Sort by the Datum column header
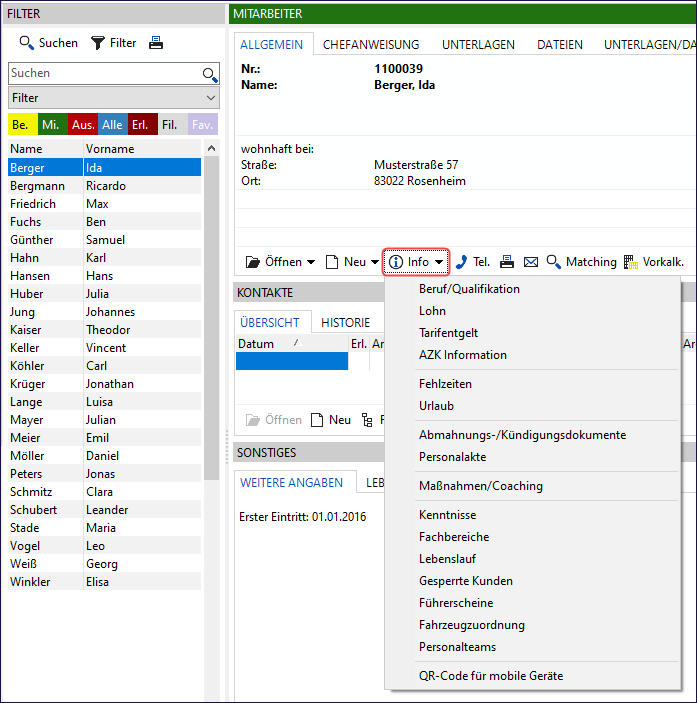This screenshot has height=703, width=697. coord(292,344)
